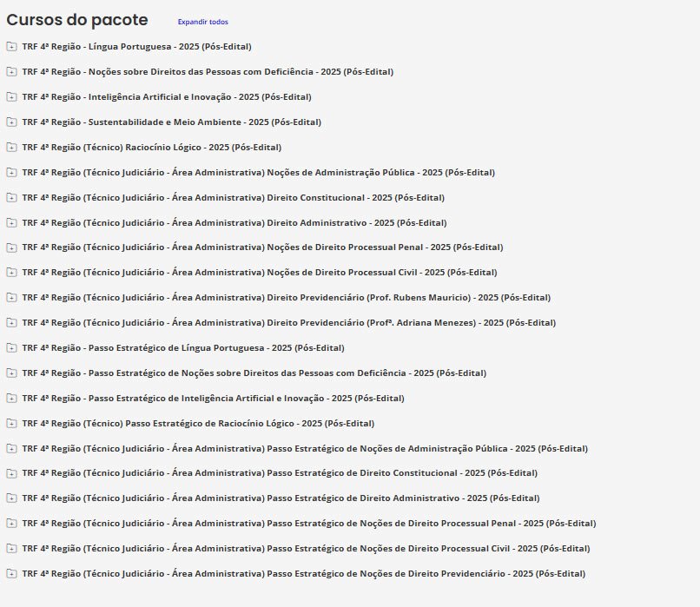Viewport: 700px width, 607px height.
Task: Expand plus icon for Passo Estratégico de Direito Constitucional
Action: [x=10, y=473]
